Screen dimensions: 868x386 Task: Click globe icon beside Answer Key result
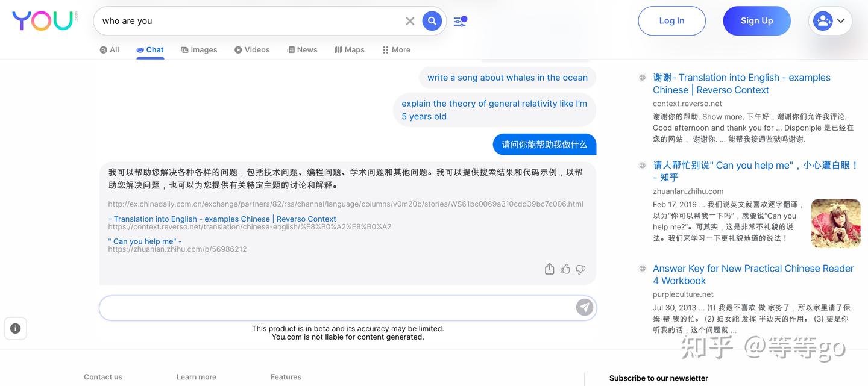click(643, 269)
